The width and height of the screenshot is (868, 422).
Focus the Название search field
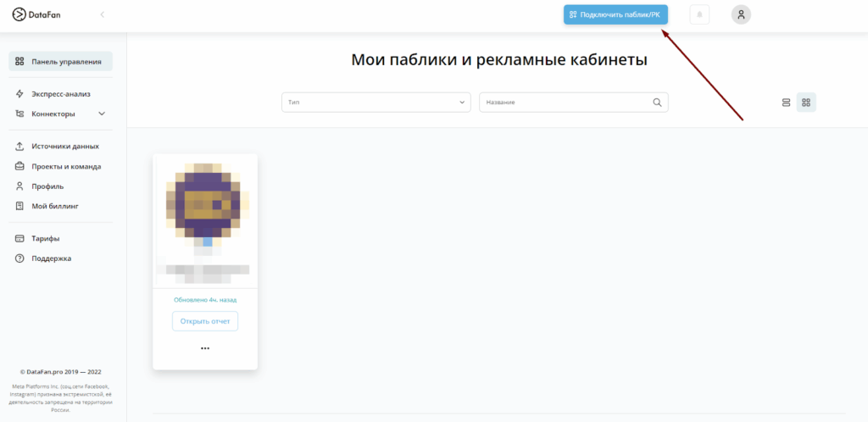coord(574,103)
